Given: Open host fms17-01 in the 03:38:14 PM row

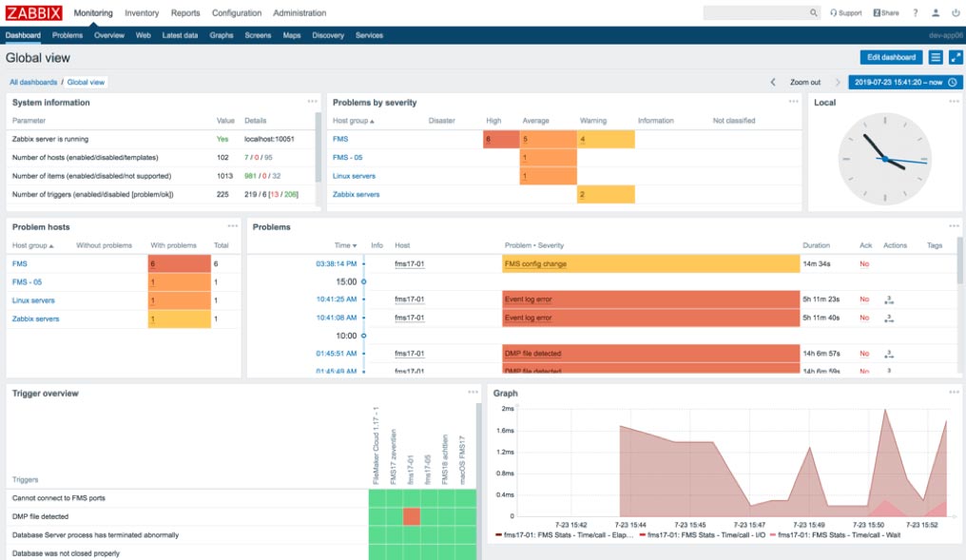Looking at the screenshot, I should (409, 263).
